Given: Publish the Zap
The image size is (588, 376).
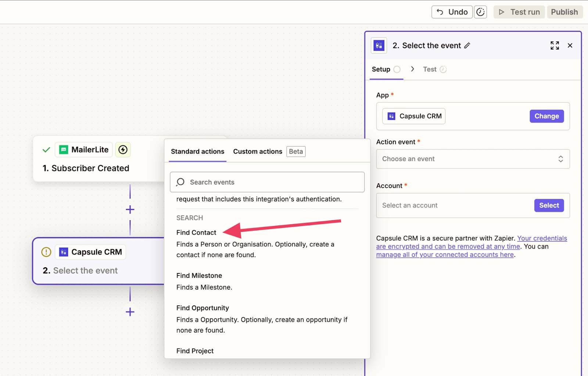Looking at the screenshot, I should pos(564,12).
